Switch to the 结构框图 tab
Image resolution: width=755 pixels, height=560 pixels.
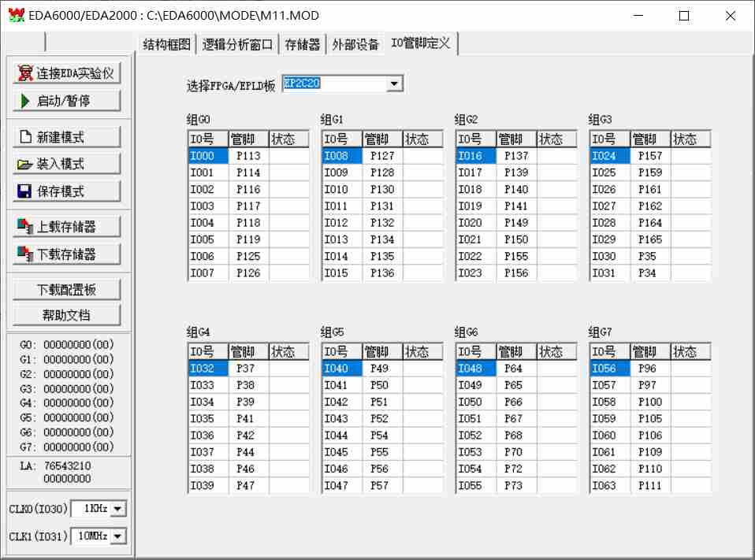click(x=167, y=45)
